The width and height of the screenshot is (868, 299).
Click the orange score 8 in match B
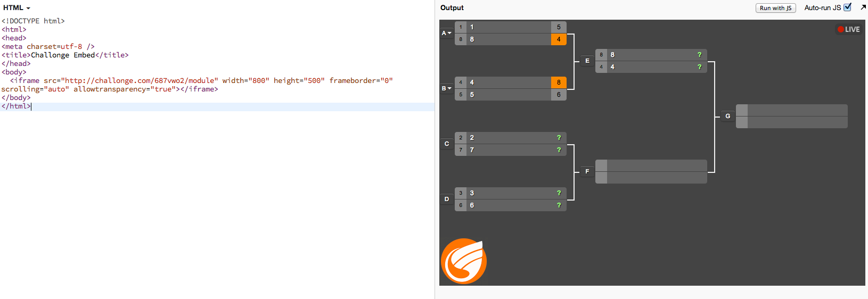point(559,82)
